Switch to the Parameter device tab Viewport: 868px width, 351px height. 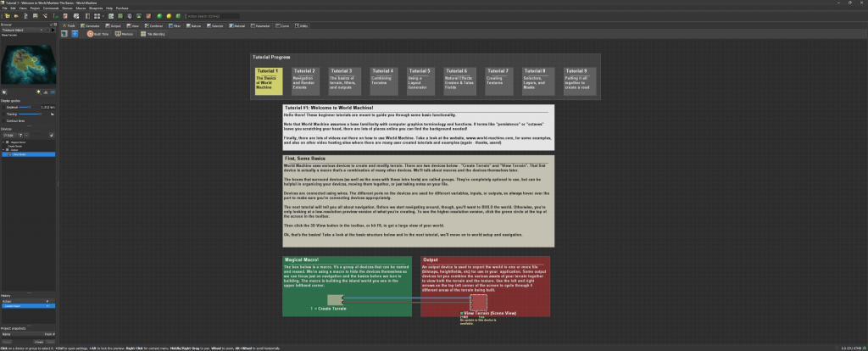pos(259,25)
